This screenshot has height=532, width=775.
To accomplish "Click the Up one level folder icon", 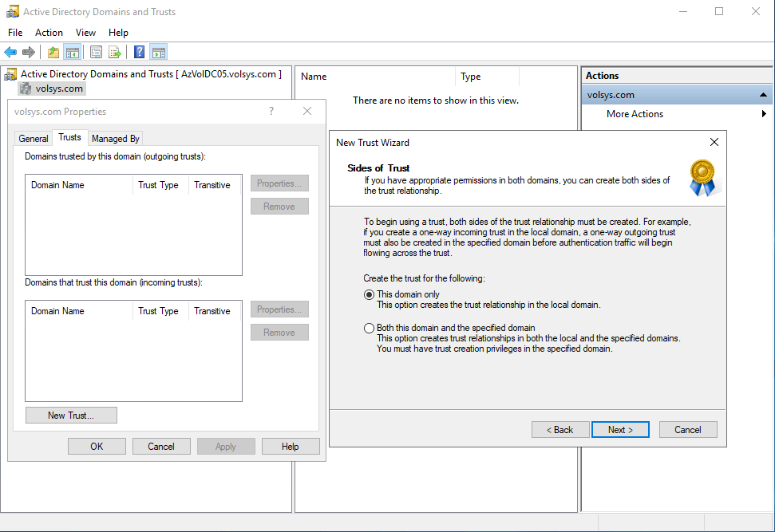I will tap(53, 53).
